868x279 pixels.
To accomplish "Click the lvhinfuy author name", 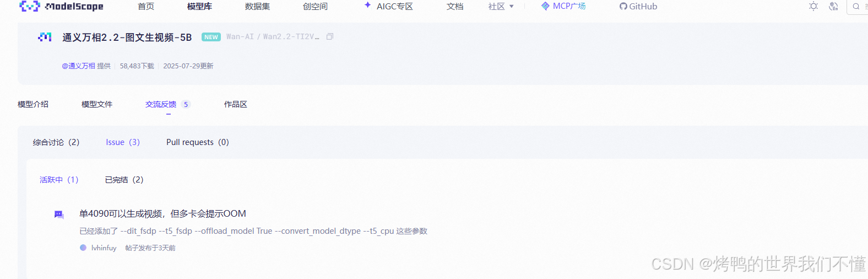I will 104,248.
